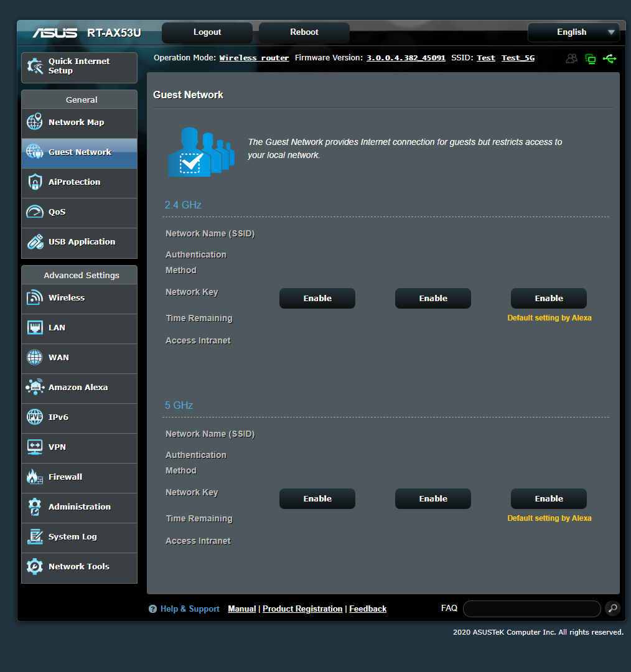The image size is (631, 672).
Task: Click the Amazon Alexa icon
Action: point(35,387)
